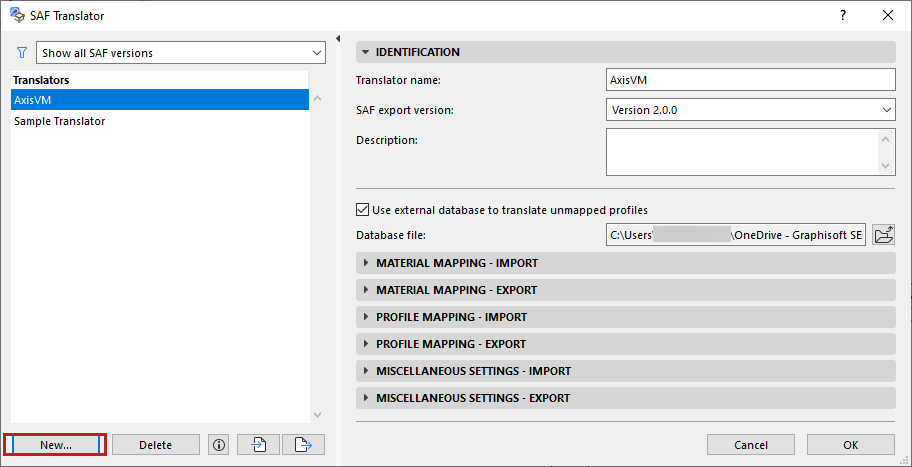Select the AxisVM translator entry
Viewport: 912px width, 467px height.
[33, 100]
